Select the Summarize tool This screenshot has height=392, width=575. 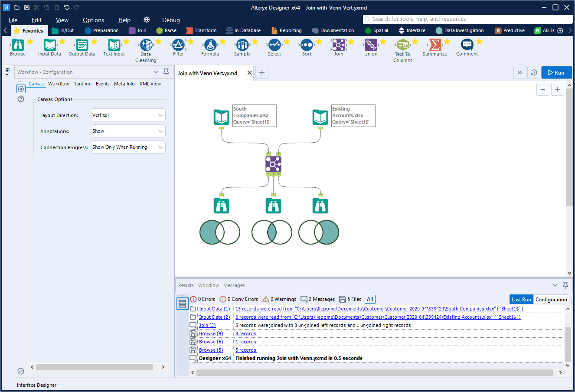click(x=435, y=45)
